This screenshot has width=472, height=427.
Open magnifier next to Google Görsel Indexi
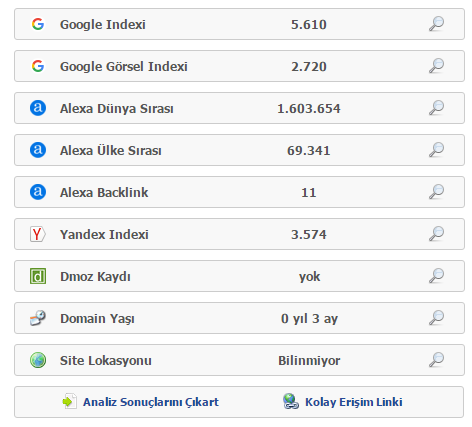pyautogui.click(x=436, y=66)
